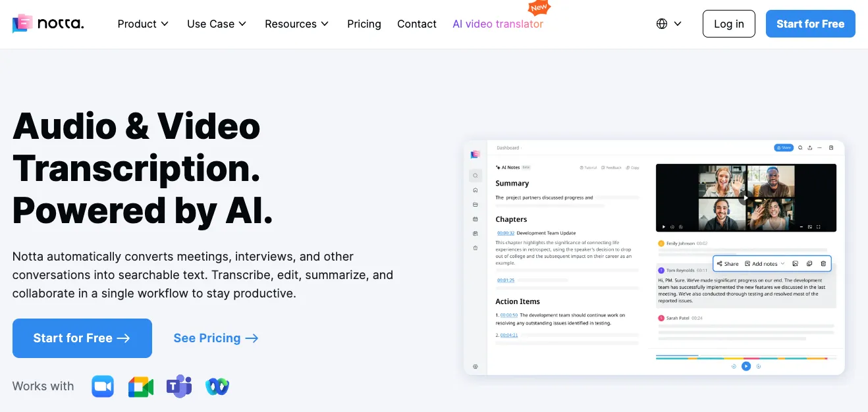This screenshot has height=412, width=868.
Task: Click the trash icon in the dashboard sidebar
Action: click(x=475, y=248)
